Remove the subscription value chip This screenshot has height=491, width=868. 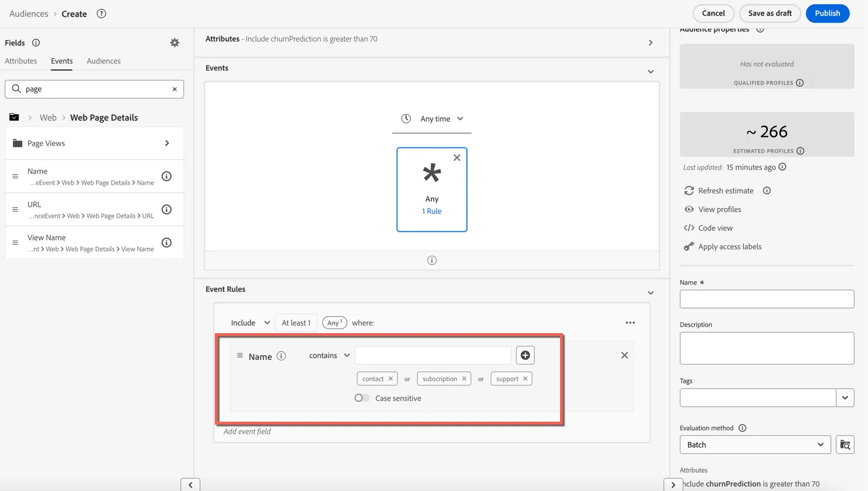(x=464, y=379)
